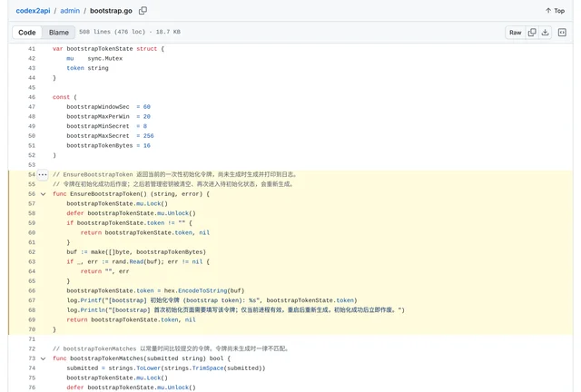
Task: Click the bootstrap.go file name in breadcrumb
Action: (111, 11)
